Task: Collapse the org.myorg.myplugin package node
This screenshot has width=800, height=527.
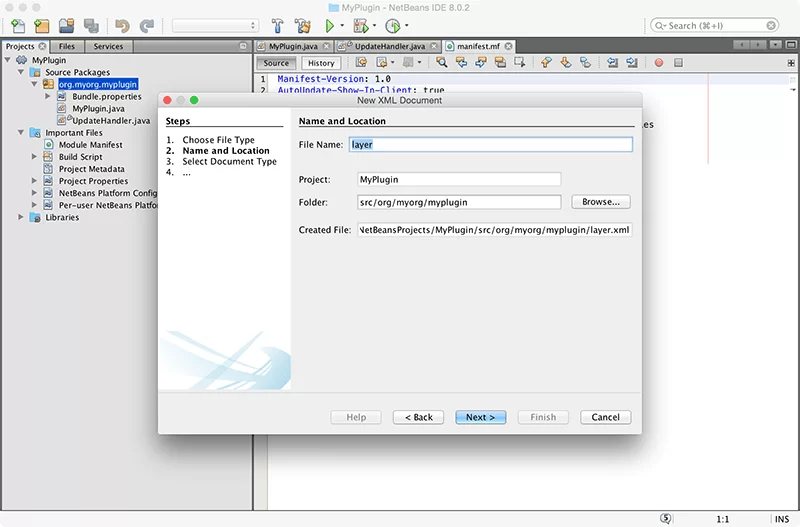Action: click(x=34, y=84)
